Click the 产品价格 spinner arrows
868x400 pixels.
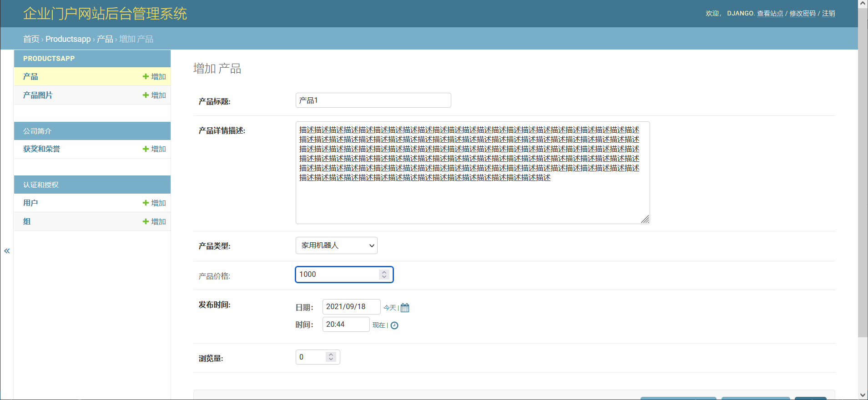point(384,275)
